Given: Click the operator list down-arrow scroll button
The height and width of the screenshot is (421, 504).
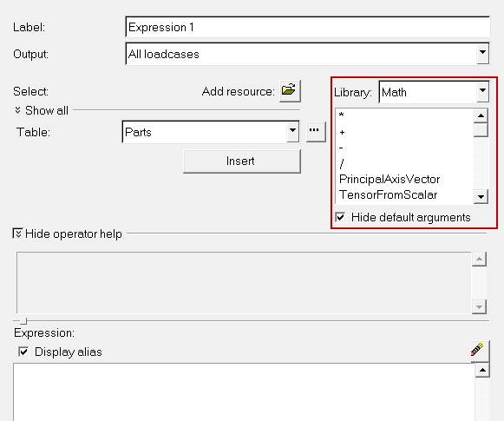Looking at the screenshot, I should tap(481, 196).
